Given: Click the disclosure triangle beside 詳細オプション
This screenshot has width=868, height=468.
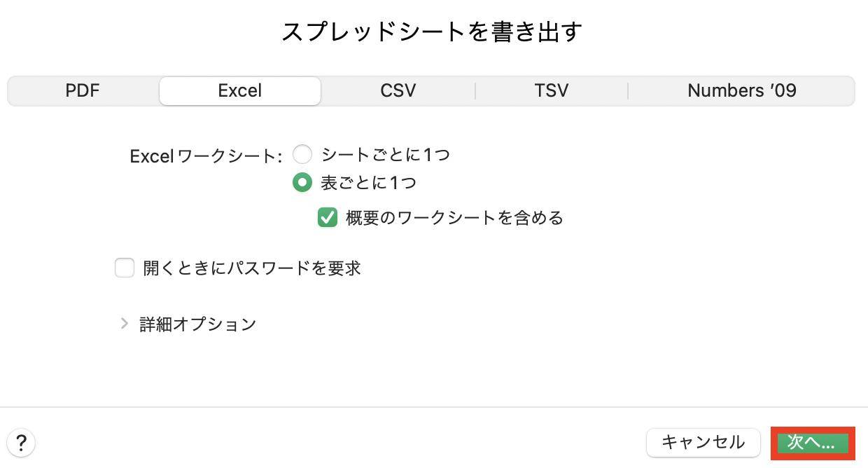Looking at the screenshot, I should coord(125,323).
